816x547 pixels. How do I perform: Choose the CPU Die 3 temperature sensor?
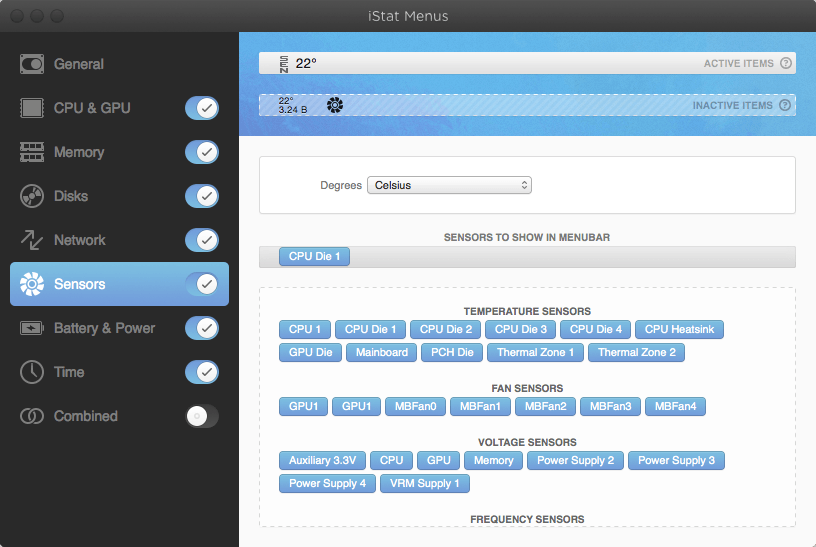520,329
